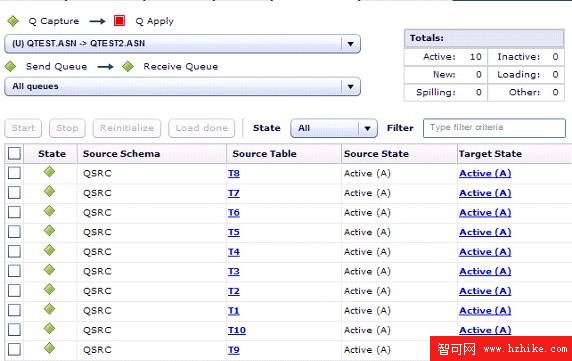Click the green state diamond in T7 row
The image size is (572, 361).
click(49, 191)
